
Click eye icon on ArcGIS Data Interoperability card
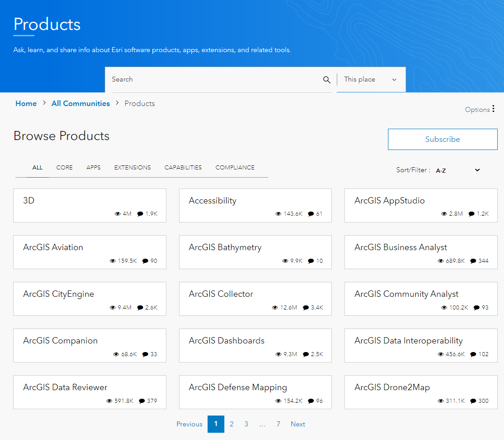click(441, 354)
